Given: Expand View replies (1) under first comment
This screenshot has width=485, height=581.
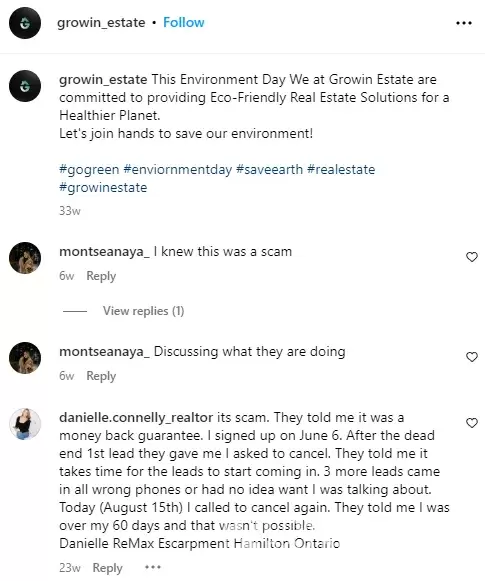Looking at the screenshot, I should pos(143,311).
